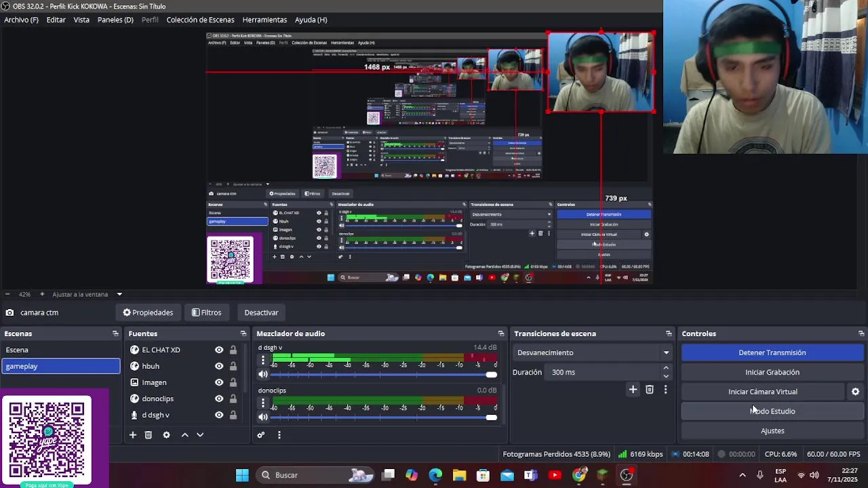Move the selected source down

coord(200,434)
